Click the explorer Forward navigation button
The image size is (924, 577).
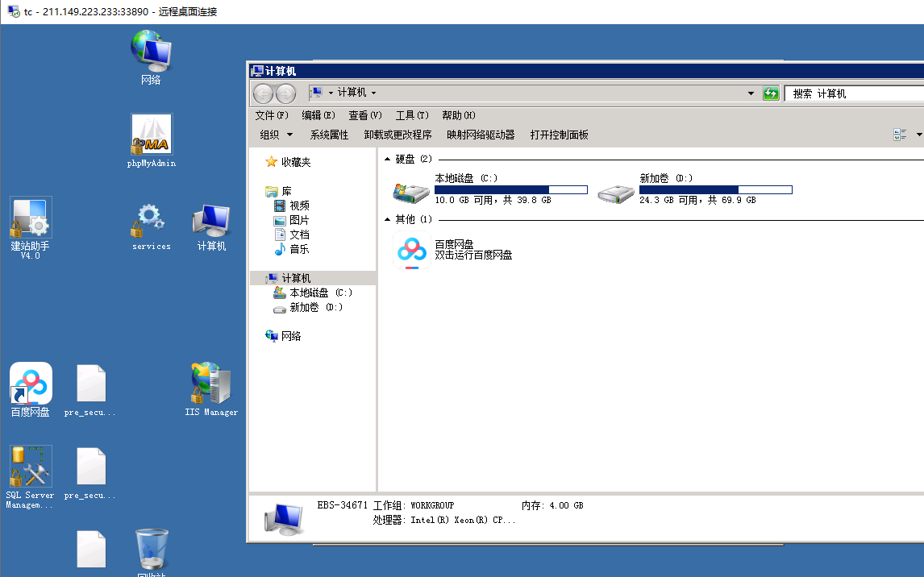click(x=285, y=93)
